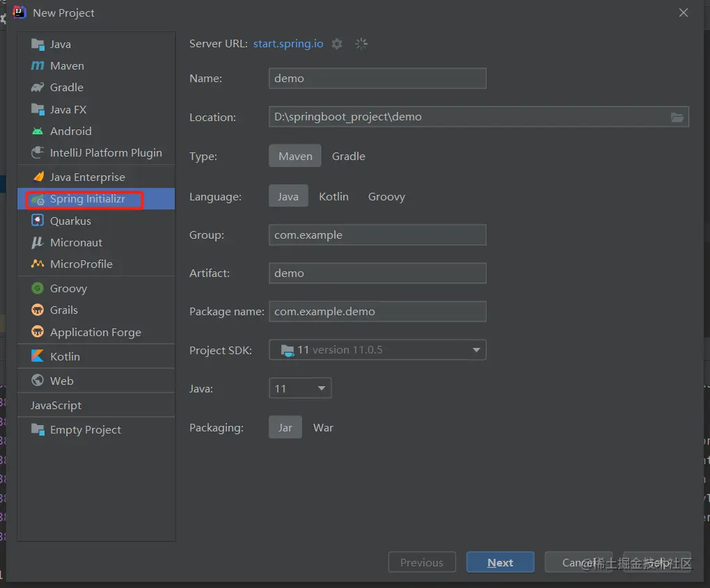710x588 pixels.
Task: Open the Project SDK dropdown
Action: pyautogui.click(x=378, y=350)
